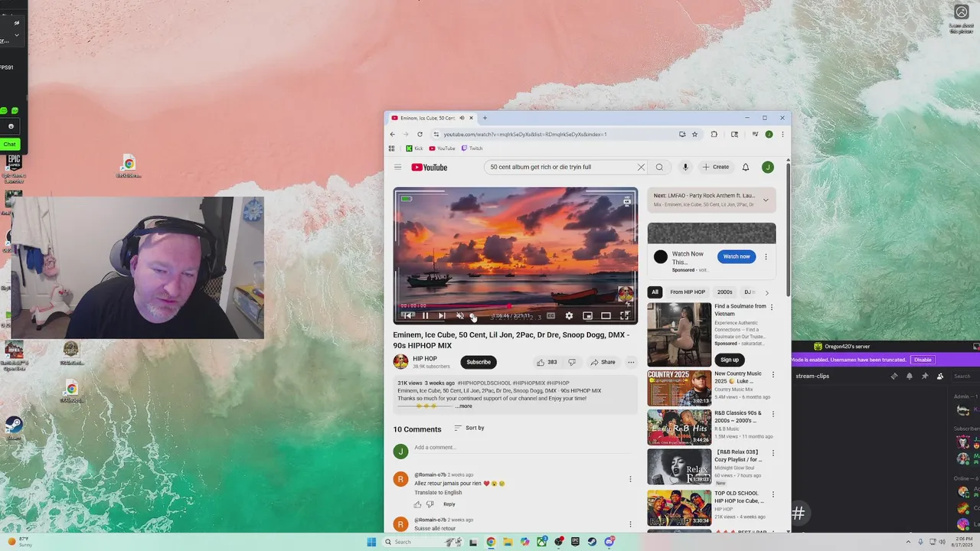The height and width of the screenshot is (551, 980).
Task: Open a new Chrome tab
Action: click(x=485, y=118)
